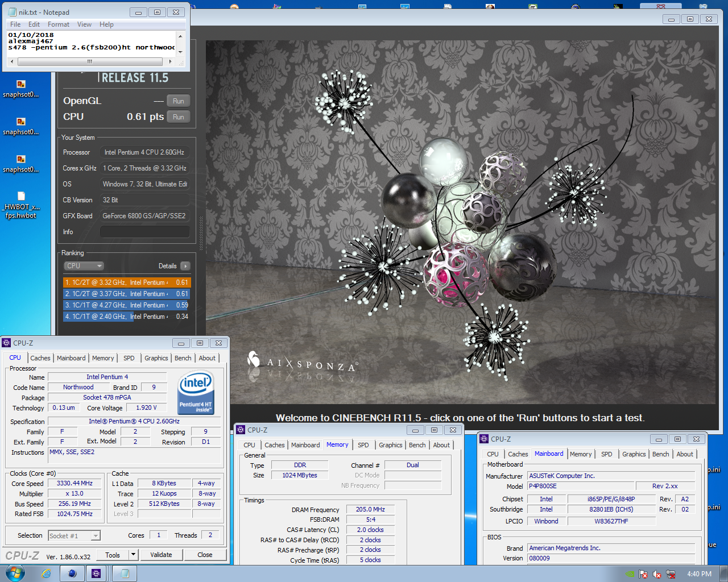Click the Core Voltage value 1.920 V
Image resolution: width=728 pixels, height=582 pixels.
pyautogui.click(x=146, y=408)
